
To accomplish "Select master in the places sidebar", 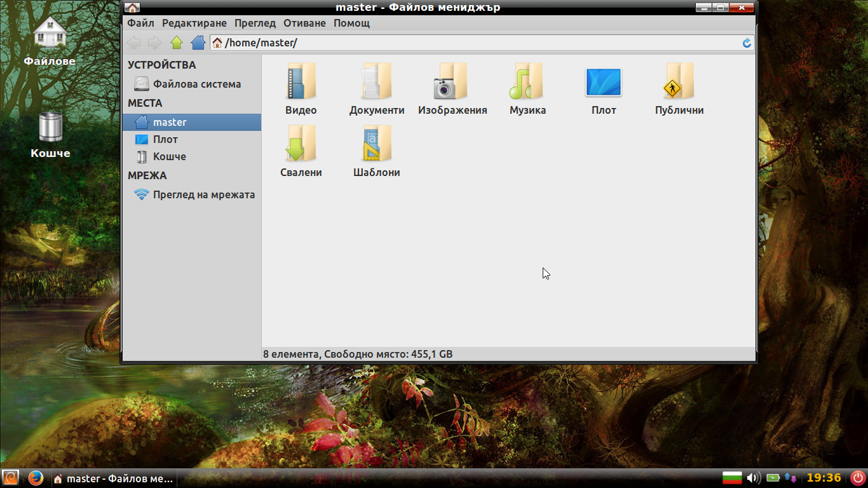I will [x=191, y=122].
